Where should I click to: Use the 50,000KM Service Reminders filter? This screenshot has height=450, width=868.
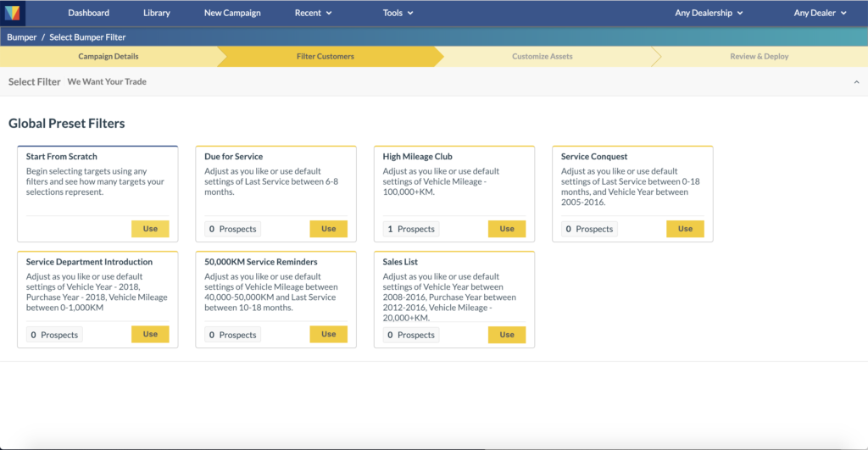[328, 334]
